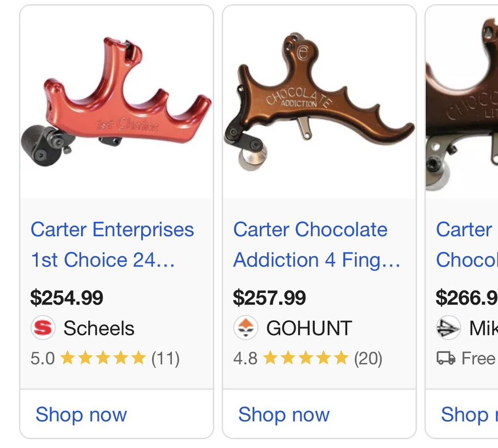This screenshot has height=448, width=498.
Task: Select the GOHUNT seller name
Action: [309, 328]
